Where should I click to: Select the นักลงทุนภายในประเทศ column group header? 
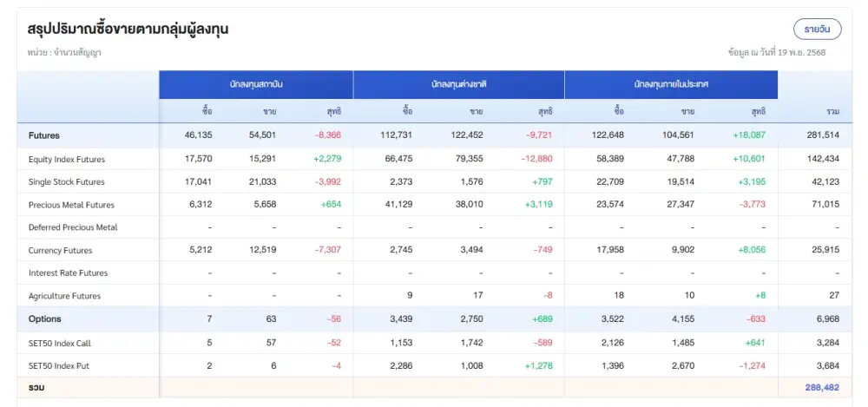[x=671, y=85]
